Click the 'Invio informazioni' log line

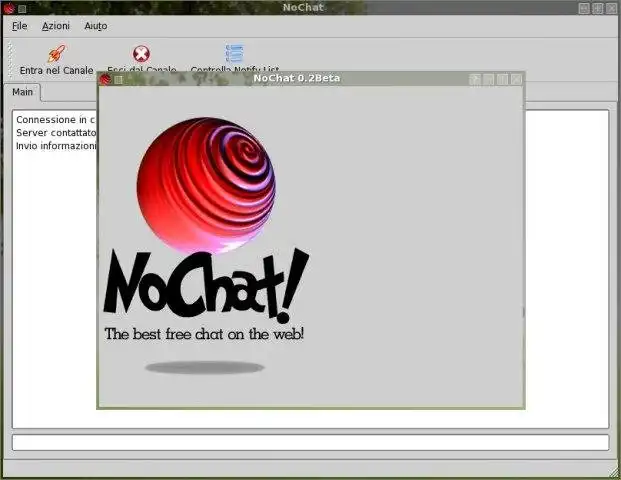[x=56, y=146]
